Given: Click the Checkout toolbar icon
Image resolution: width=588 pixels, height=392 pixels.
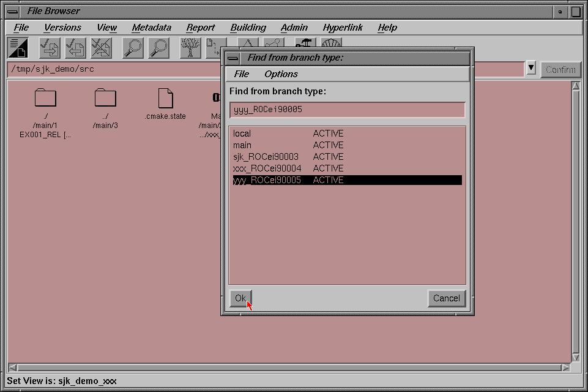Looking at the screenshot, I should coord(49,48).
